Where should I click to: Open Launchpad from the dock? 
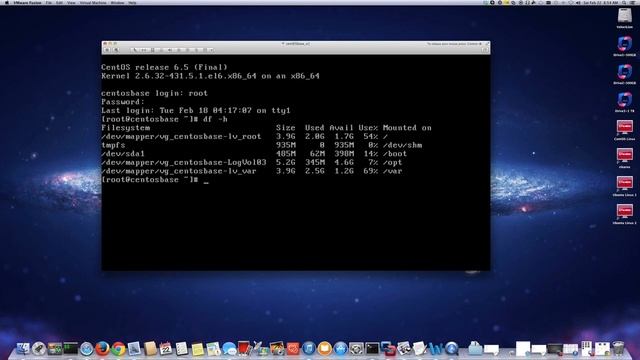point(39,349)
